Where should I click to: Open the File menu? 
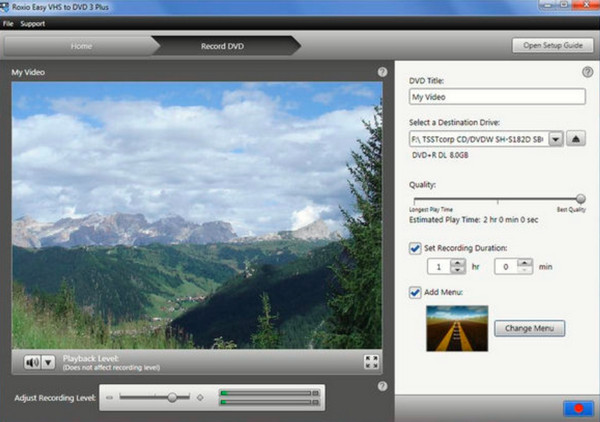click(x=8, y=24)
